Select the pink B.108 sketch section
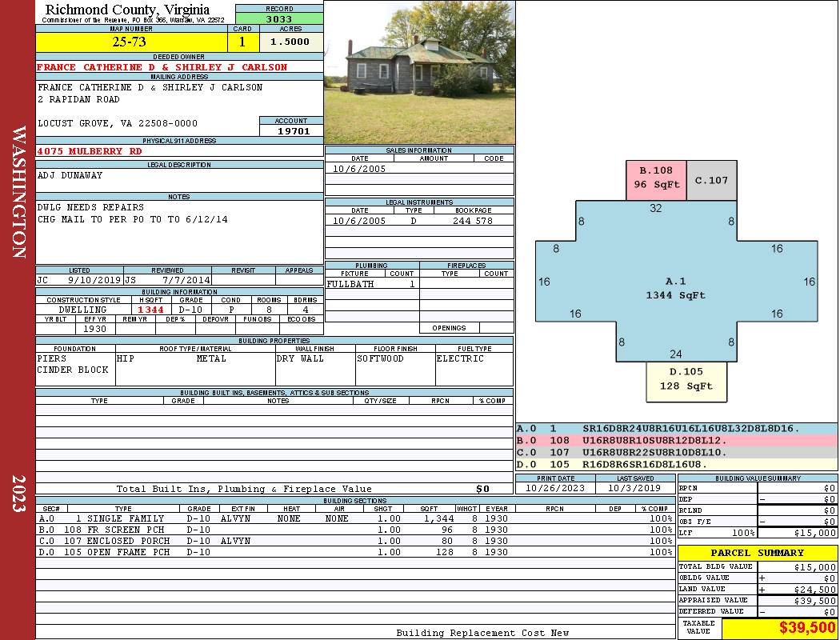840x640 pixels. pyautogui.click(x=656, y=178)
